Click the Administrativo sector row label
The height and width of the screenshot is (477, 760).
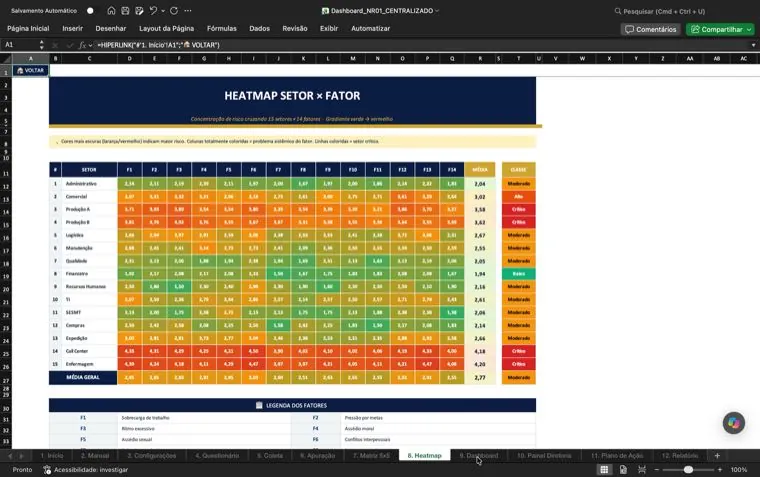pyautogui.click(x=81, y=184)
